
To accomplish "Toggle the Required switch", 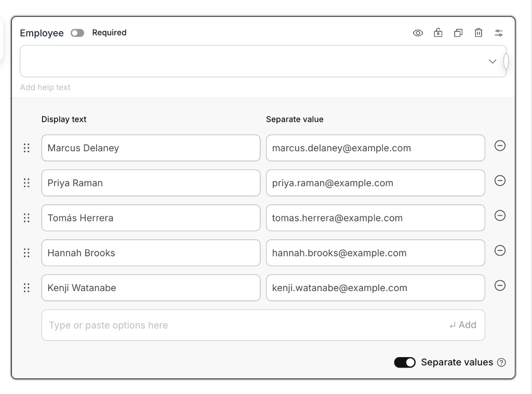I will pyautogui.click(x=77, y=33).
